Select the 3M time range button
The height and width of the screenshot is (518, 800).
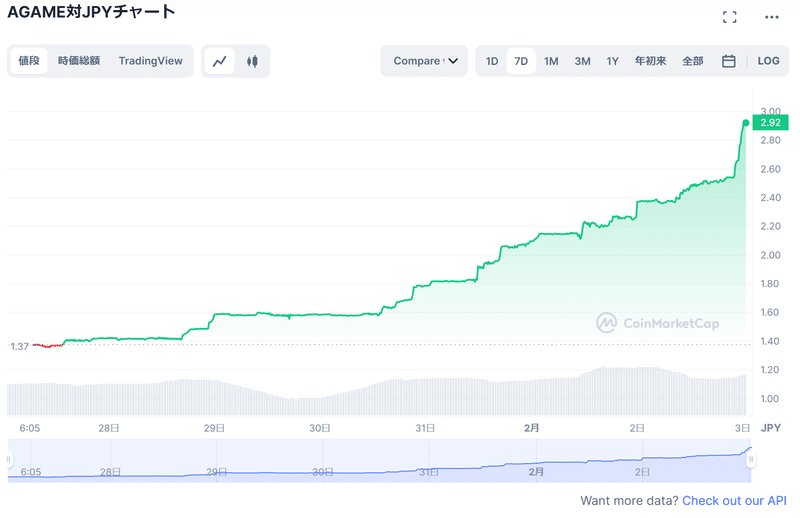coord(582,61)
